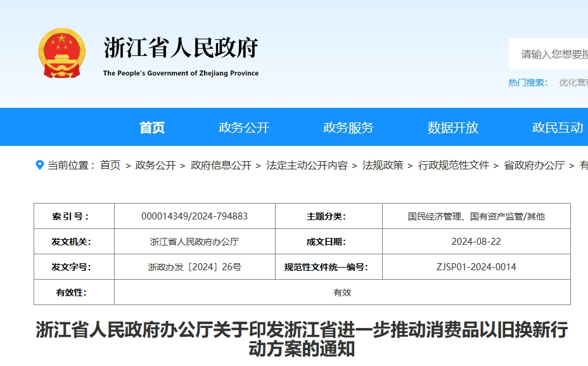Viewport: 588px width, 366px height.
Task: Click the 浙江省人民政府 site title
Action: coord(181,49)
